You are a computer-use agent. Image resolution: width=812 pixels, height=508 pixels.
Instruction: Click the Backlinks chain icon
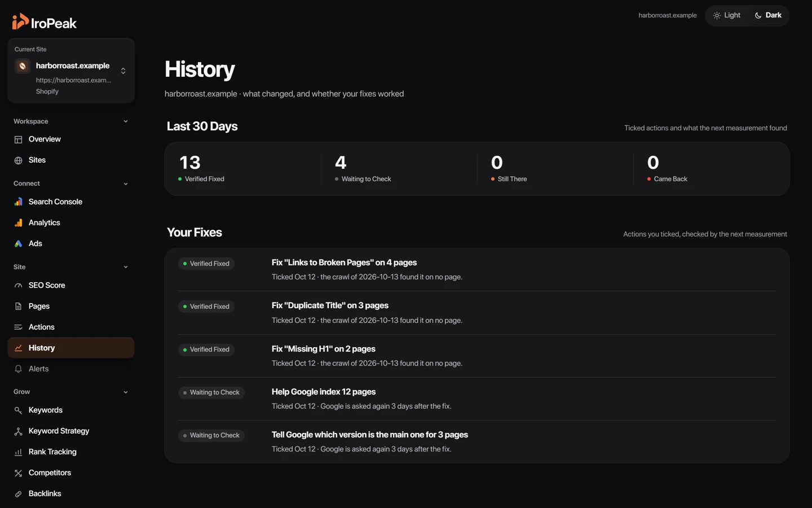point(18,494)
